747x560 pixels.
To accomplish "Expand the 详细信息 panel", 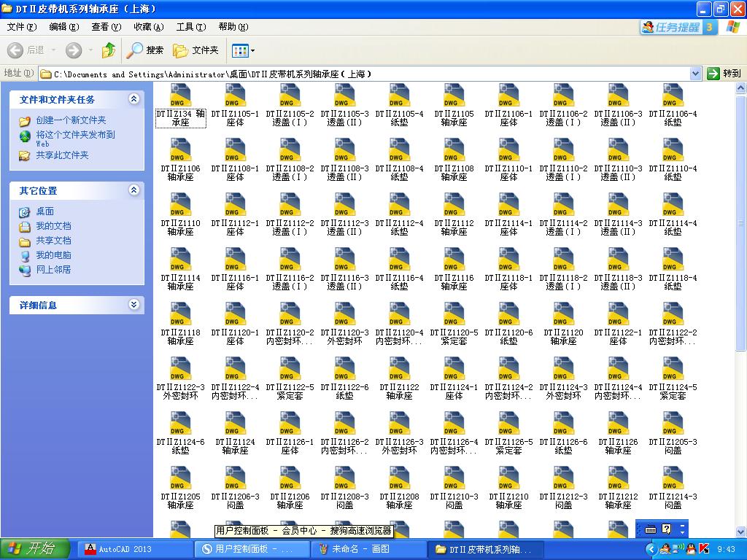I will [133, 305].
